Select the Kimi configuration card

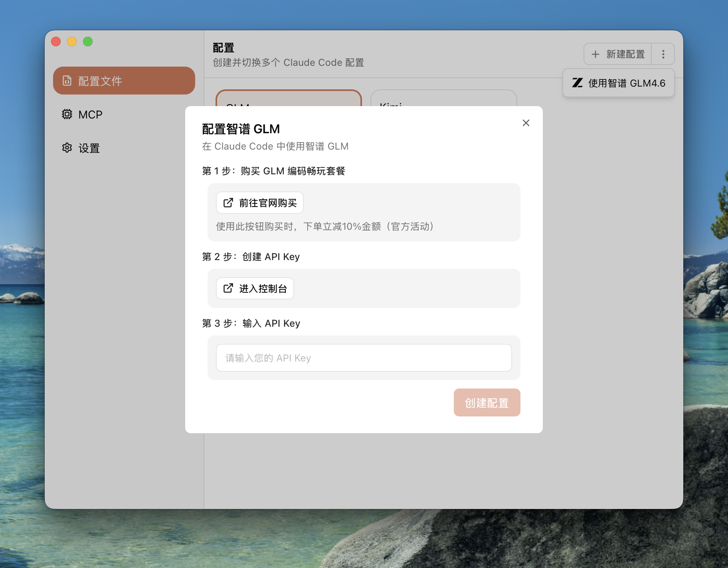pyautogui.click(x=443, y=98)
